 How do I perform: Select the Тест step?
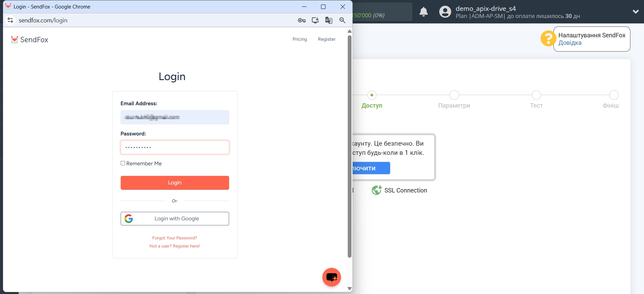pyautogui.click(x=536, y=100)
